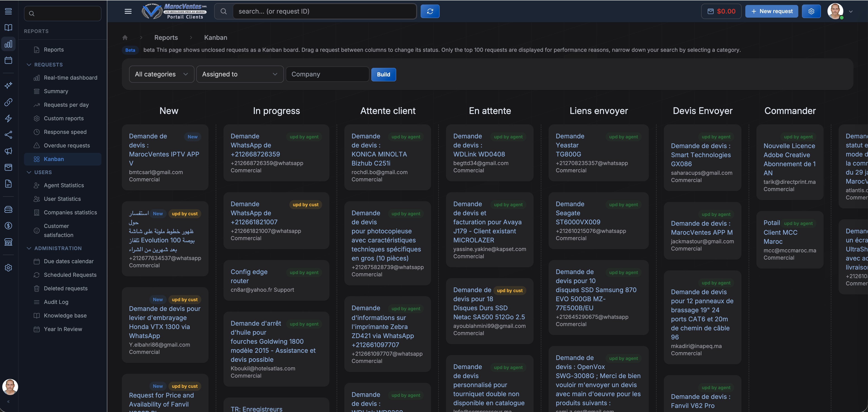The height and width of the screenshot is (412, 868).
Task: Click the $0.00 balance indicator
Action: pyautogui.click(x=721, y=11)
